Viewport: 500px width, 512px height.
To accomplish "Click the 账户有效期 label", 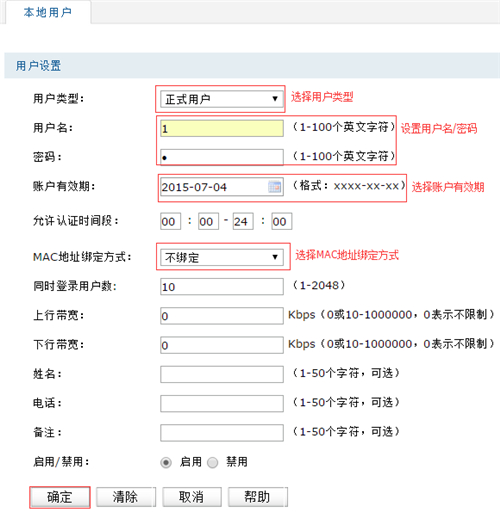I will [x=64, y=186].
